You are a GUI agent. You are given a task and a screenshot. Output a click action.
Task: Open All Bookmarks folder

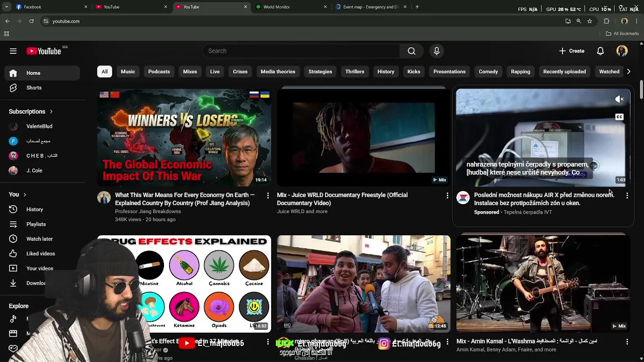[622, 34]
